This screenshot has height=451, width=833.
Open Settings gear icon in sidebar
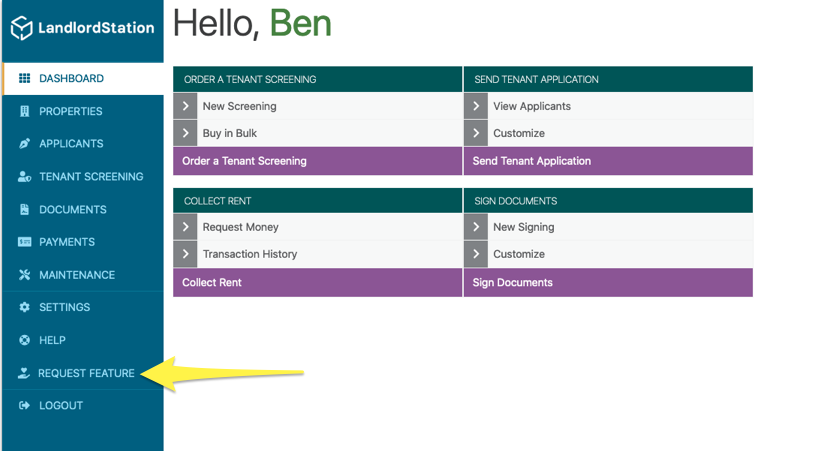pyautogui.click(x=24, y=307)
